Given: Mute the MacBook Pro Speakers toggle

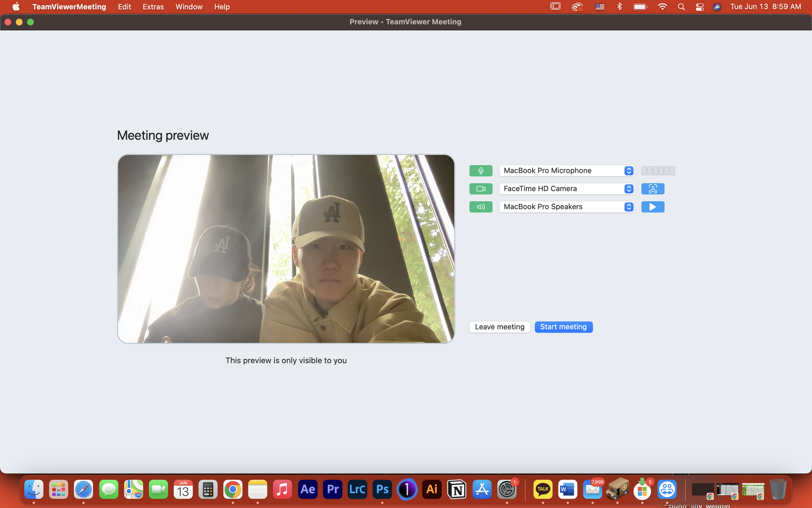Looking at the screenshot, I should [x=481, y=207].
